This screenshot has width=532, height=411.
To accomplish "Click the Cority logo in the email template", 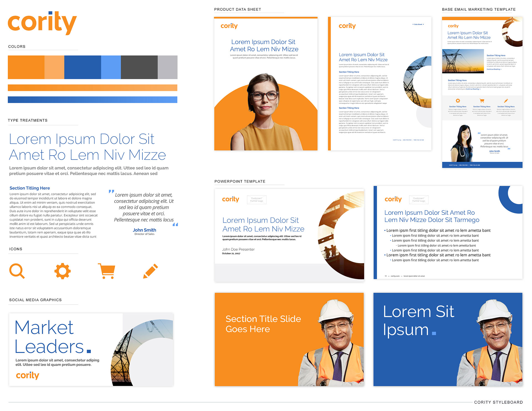I will point(453,26).
